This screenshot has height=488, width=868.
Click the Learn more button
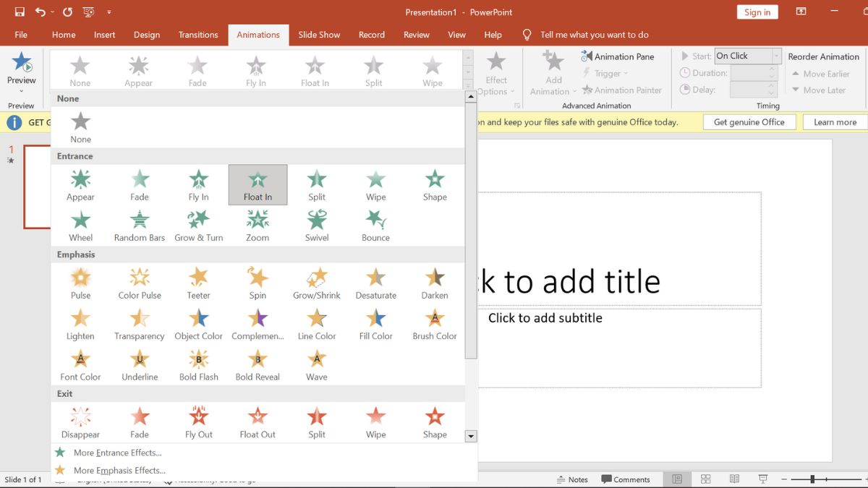[x=835, y=122]
